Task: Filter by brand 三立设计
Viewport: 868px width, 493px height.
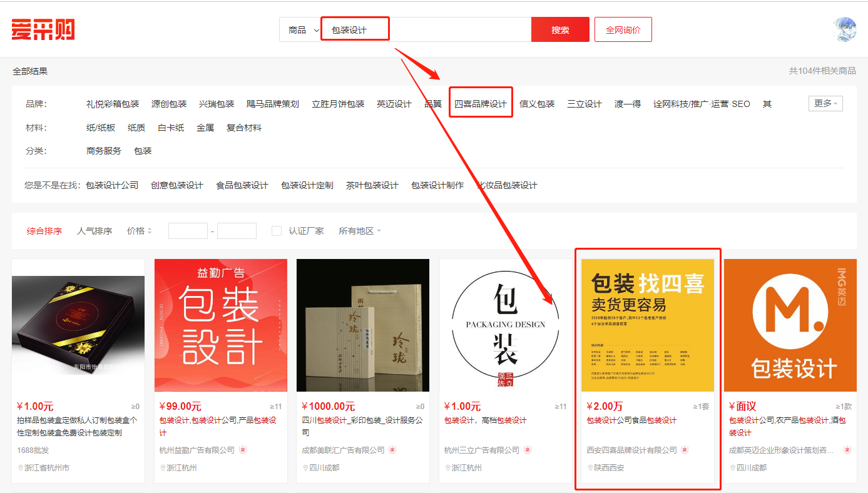Action: (585, 104)
